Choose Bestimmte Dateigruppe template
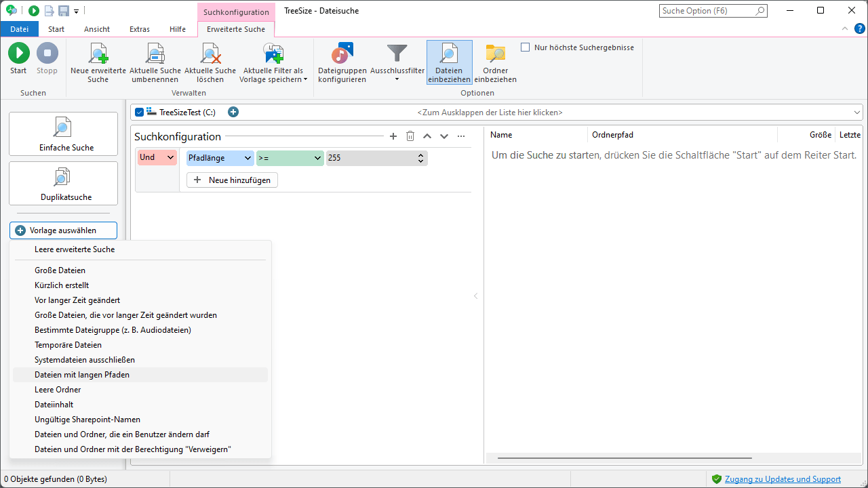 tap(140, 330)
